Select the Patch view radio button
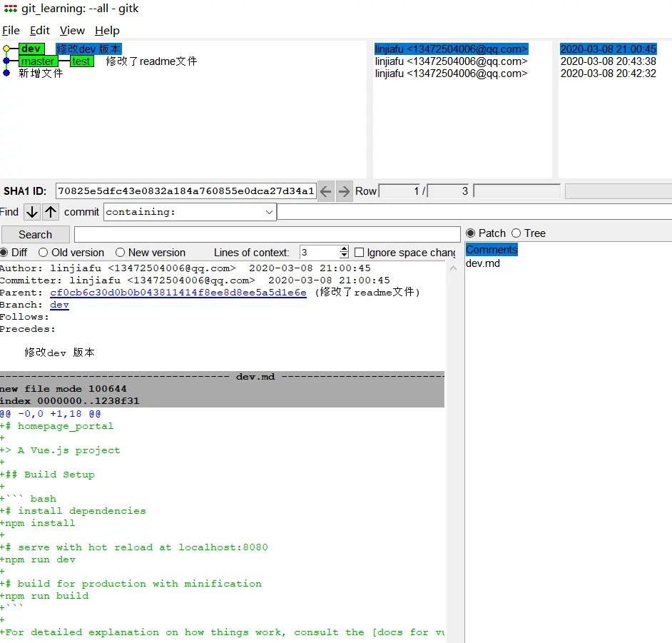The width and height of the screenshot is (672, 643). pos(471,233)
